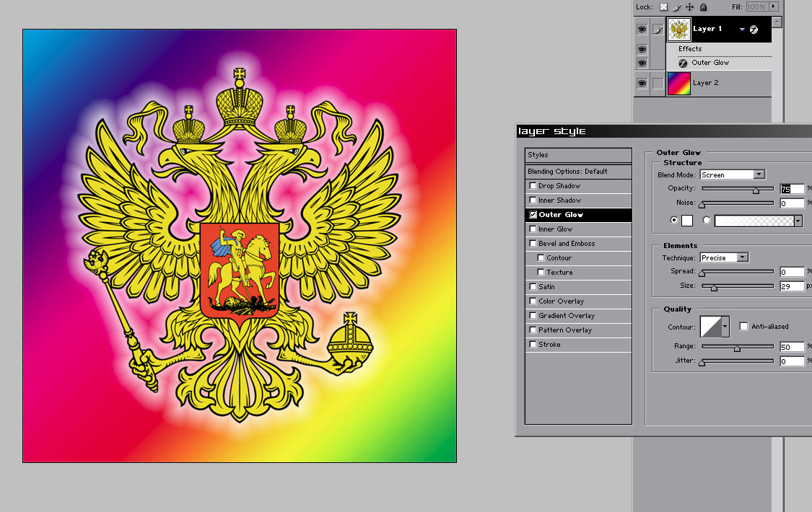This screenshot has width=812, height=512.
Task: Select Blending Options: Default
Action: click(x=578, y=172)
